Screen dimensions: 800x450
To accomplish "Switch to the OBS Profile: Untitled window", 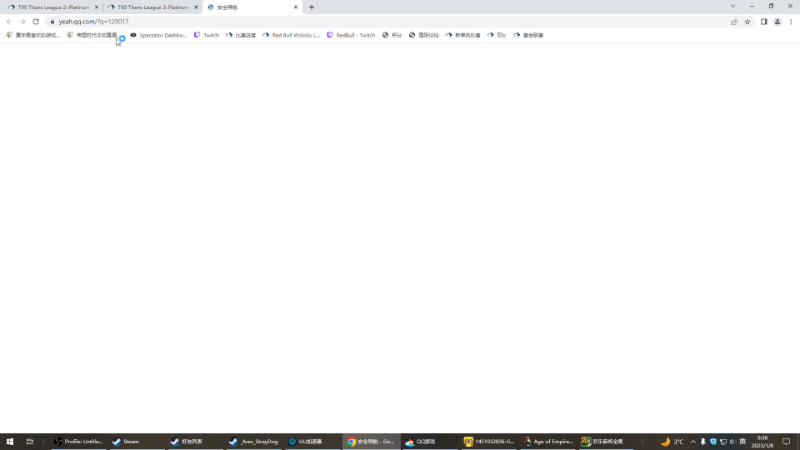I will (x=79, y=441).
